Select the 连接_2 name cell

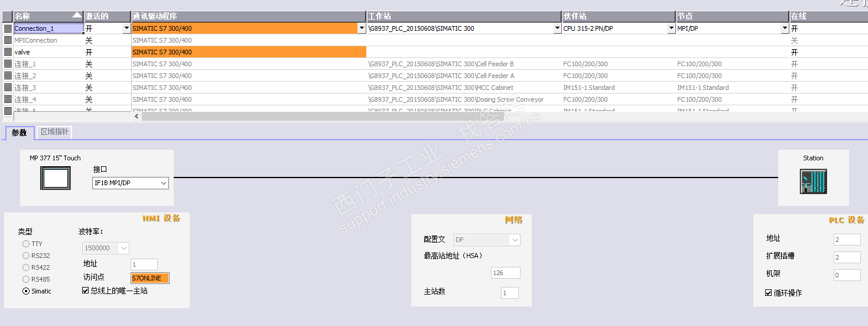48,76
